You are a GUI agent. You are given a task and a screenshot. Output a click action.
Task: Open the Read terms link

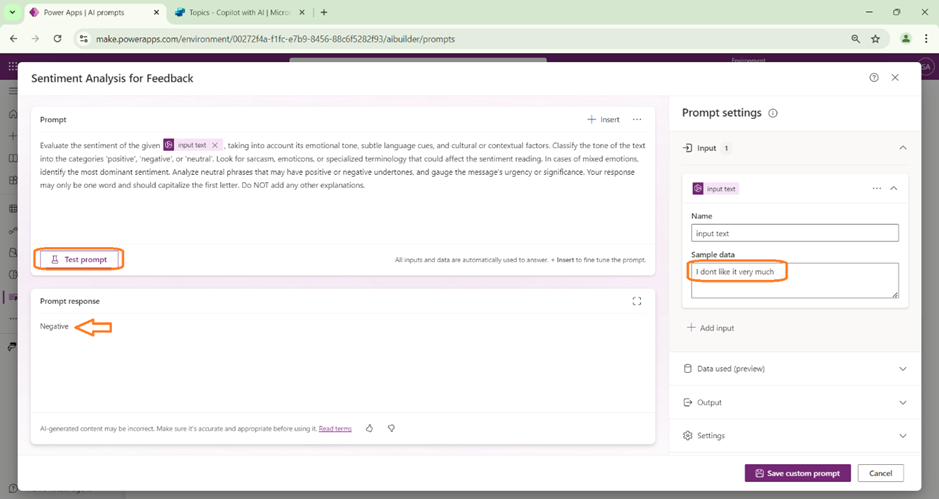point(335,429)
